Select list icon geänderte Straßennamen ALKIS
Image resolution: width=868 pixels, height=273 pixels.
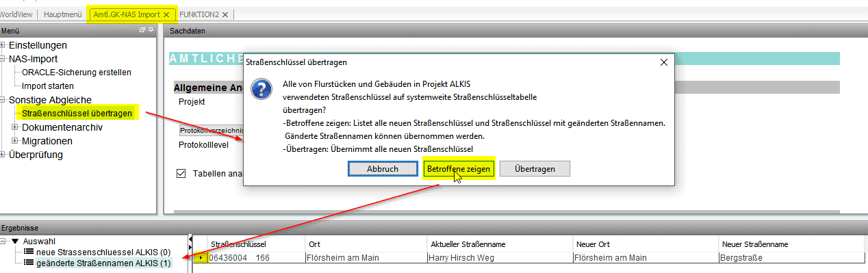pos(29,263)
